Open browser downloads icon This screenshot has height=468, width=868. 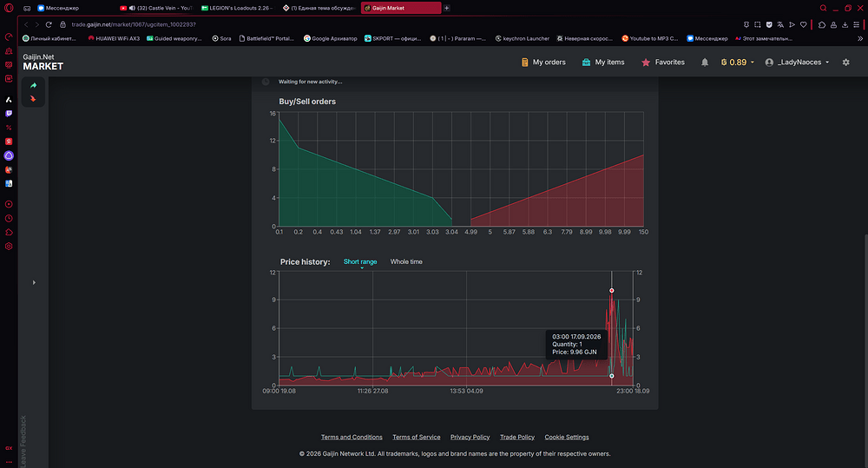(x=845, y=24)
